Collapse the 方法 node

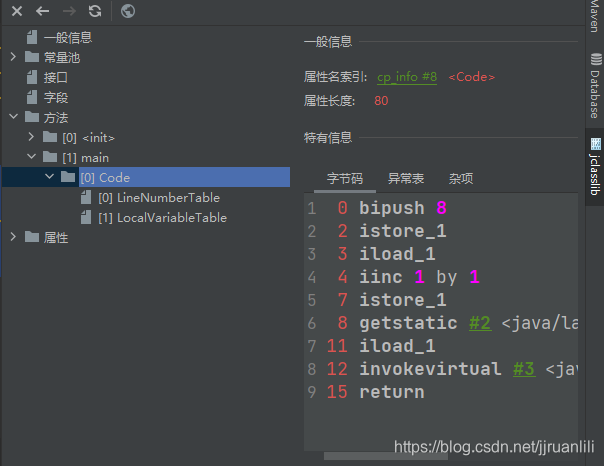pyautogui.click(x=13, y=117)
